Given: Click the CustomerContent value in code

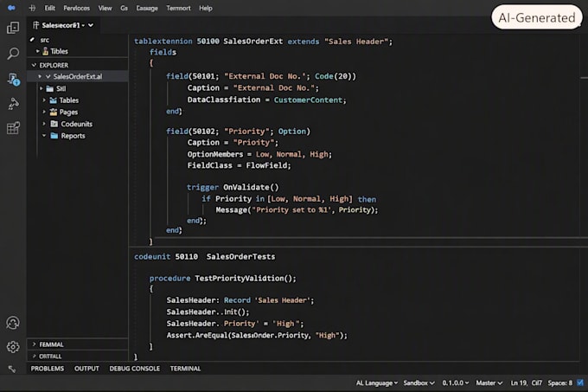Looking at the screenshot, I should 308,100.
